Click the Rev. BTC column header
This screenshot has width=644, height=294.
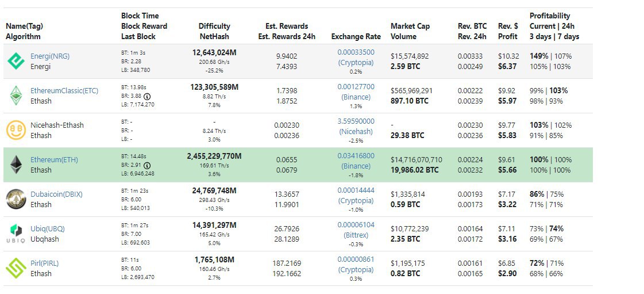pos(472,26)
